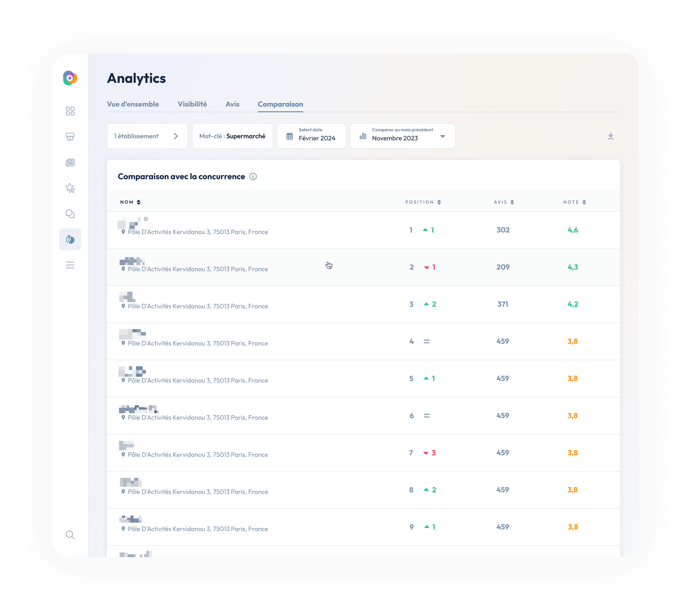Open the Février 2024 date picker

[312, 136]
